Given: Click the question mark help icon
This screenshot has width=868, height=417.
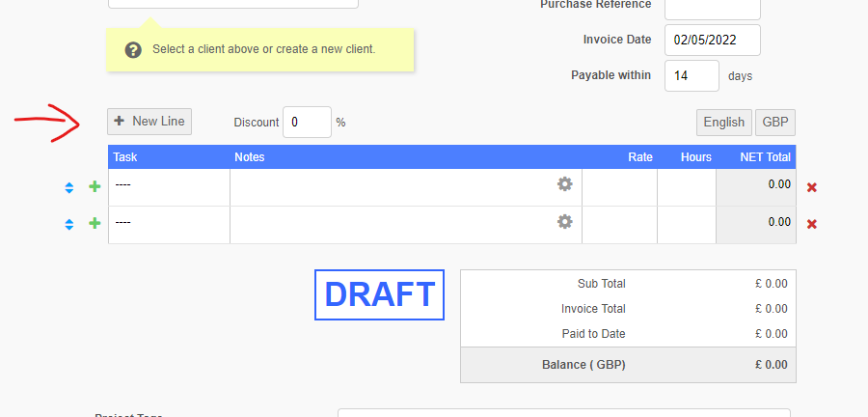Looking at the screenshot, I should click(x=134, y=49).
